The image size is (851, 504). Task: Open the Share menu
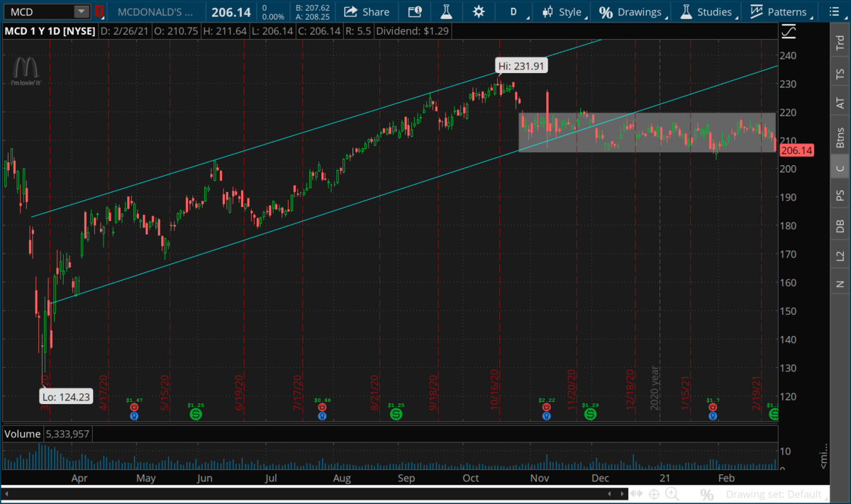(x=366, y=11)
